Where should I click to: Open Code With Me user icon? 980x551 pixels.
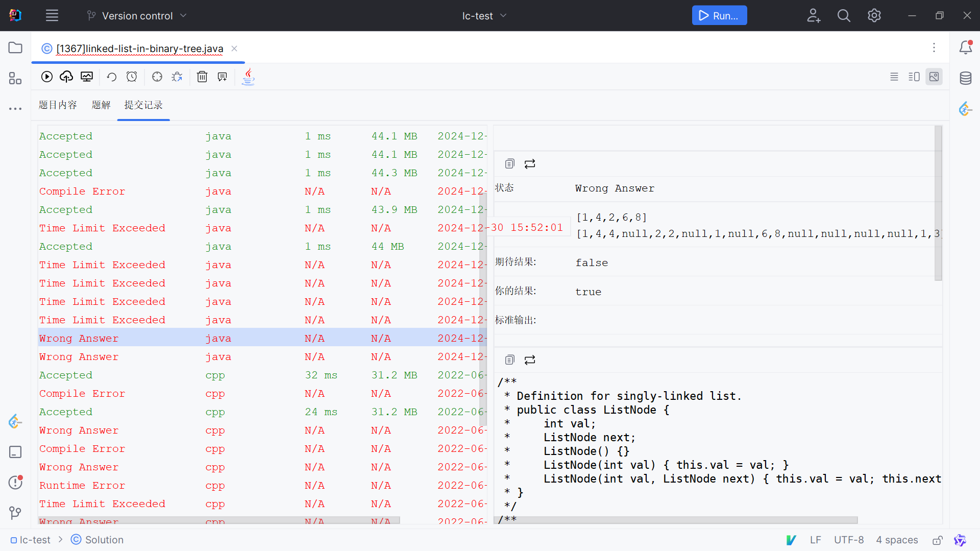(x=814, y=15)
